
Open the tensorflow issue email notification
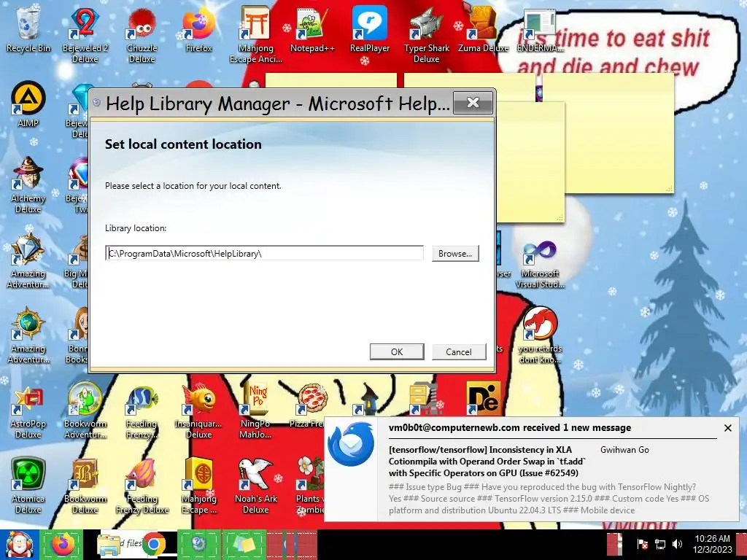coord(487,462)
